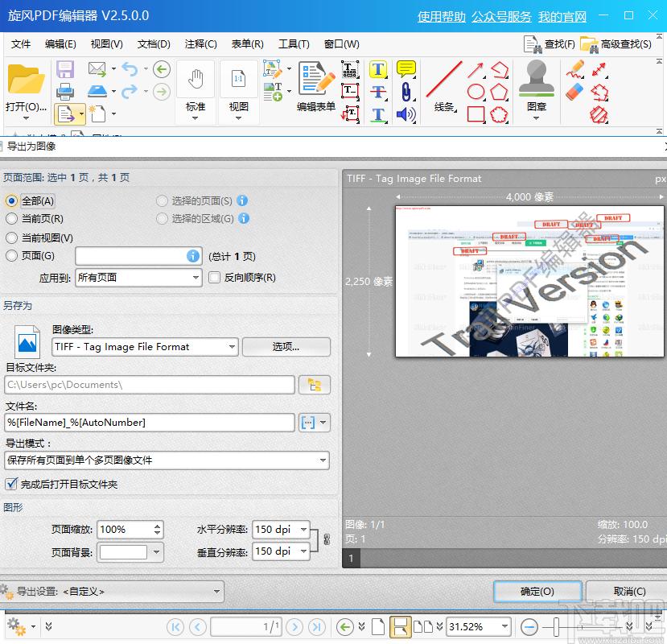The width and height of the screenshot is (667, 644).
Task: Click the 页面背景 white color swatch
Action: 123,552
